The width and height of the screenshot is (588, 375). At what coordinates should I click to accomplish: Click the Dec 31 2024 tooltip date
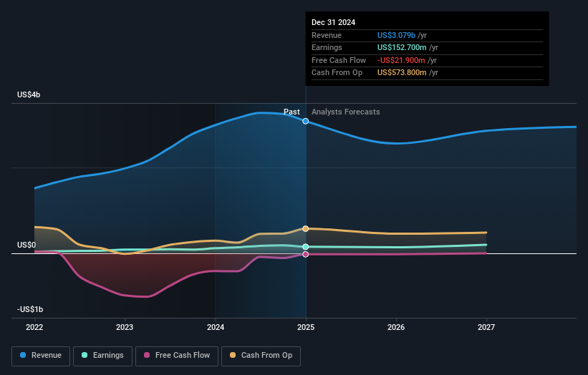(x=333, y=22)
